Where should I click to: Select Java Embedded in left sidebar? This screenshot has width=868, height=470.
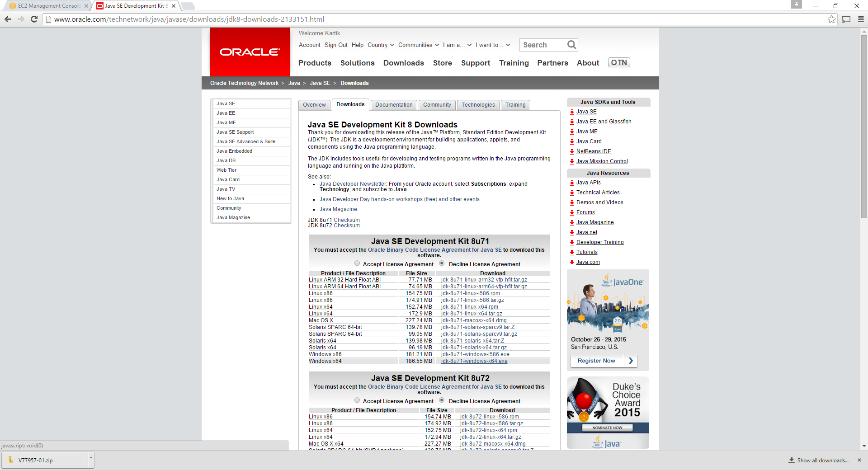251,151
